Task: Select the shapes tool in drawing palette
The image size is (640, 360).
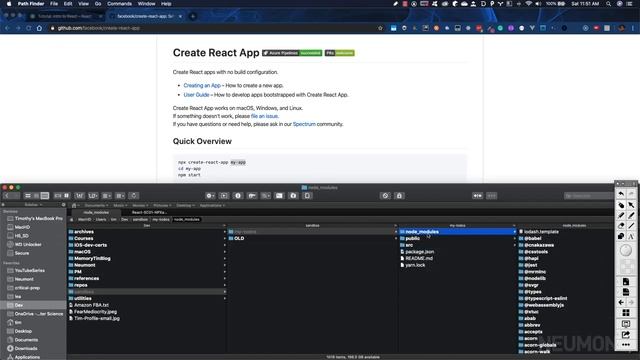Action: point(621,236)
